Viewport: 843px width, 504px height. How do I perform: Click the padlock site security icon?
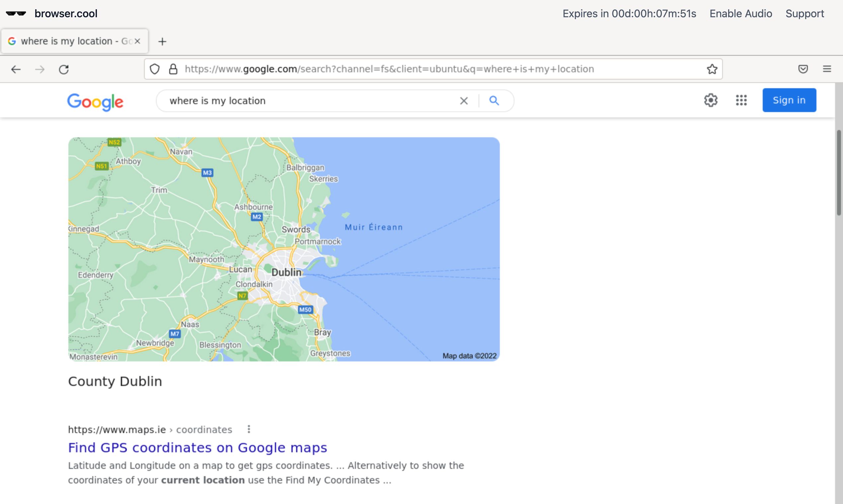pyautogui.click(x=173, y=69)
